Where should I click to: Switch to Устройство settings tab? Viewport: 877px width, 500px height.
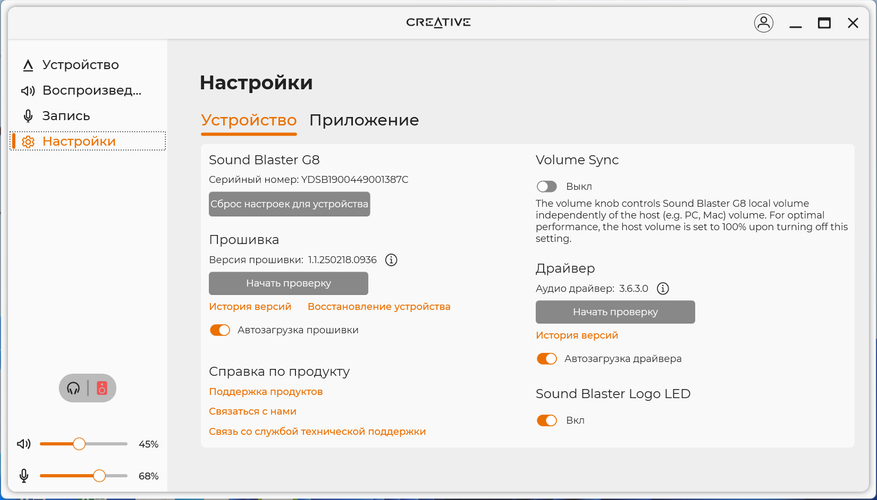point(249,120)
